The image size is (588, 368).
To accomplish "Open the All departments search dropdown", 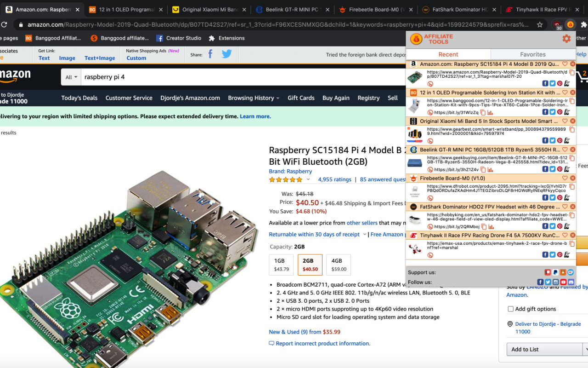I will [x=71, y=77].
